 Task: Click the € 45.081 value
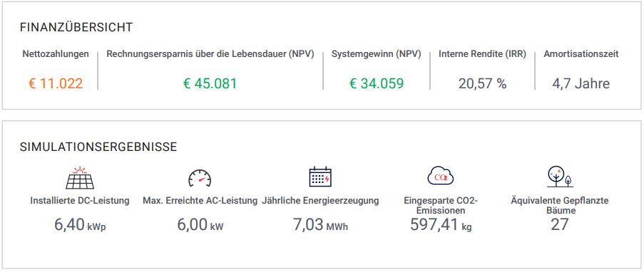[210, 84]
